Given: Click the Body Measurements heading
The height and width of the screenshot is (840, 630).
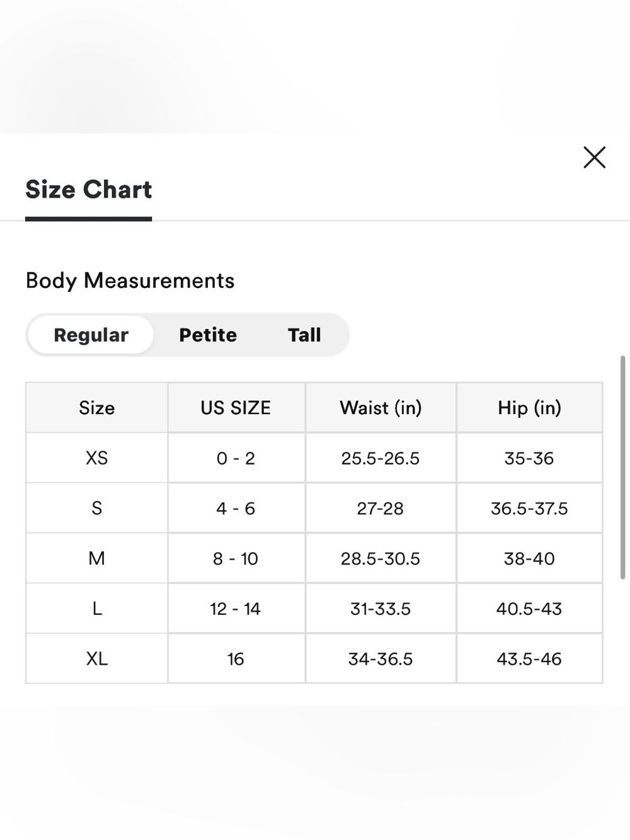Looking at the screenshot, I should (130, 280).
